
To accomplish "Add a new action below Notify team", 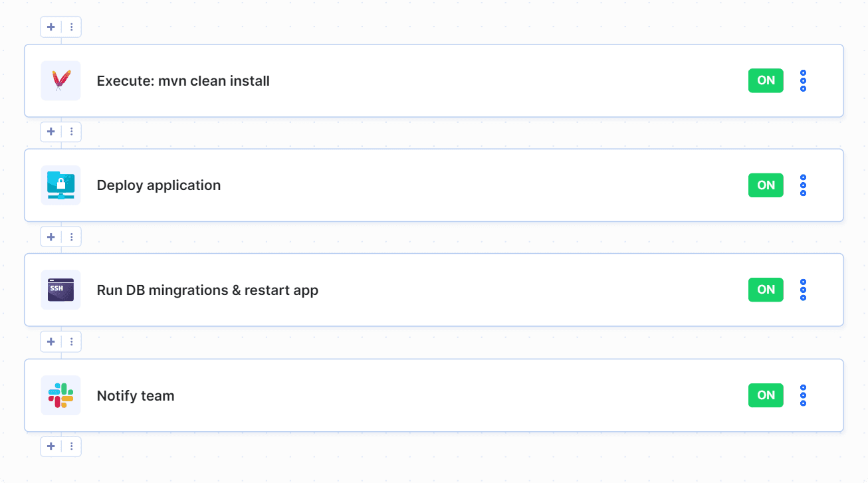I will coord(51,446).
